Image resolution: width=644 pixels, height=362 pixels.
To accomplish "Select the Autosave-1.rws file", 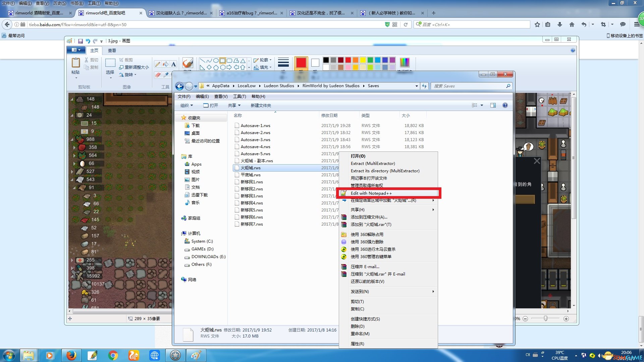I will coord(255,126).
